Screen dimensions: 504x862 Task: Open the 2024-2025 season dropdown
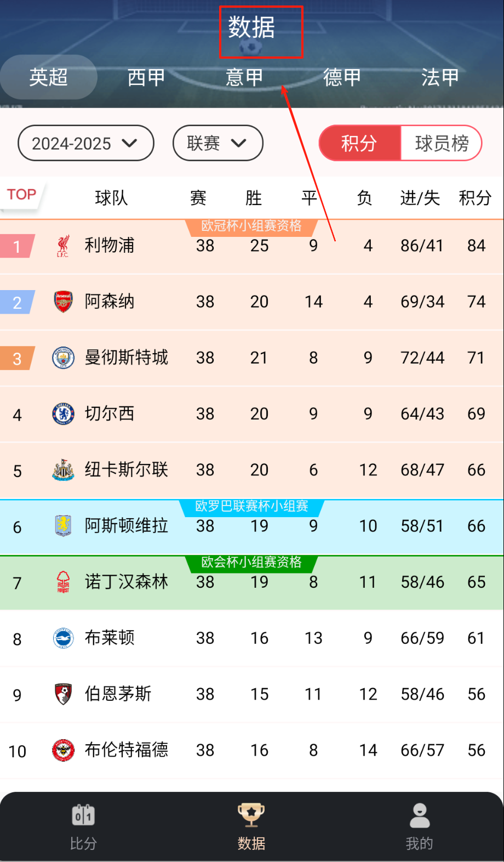(86, 144)
